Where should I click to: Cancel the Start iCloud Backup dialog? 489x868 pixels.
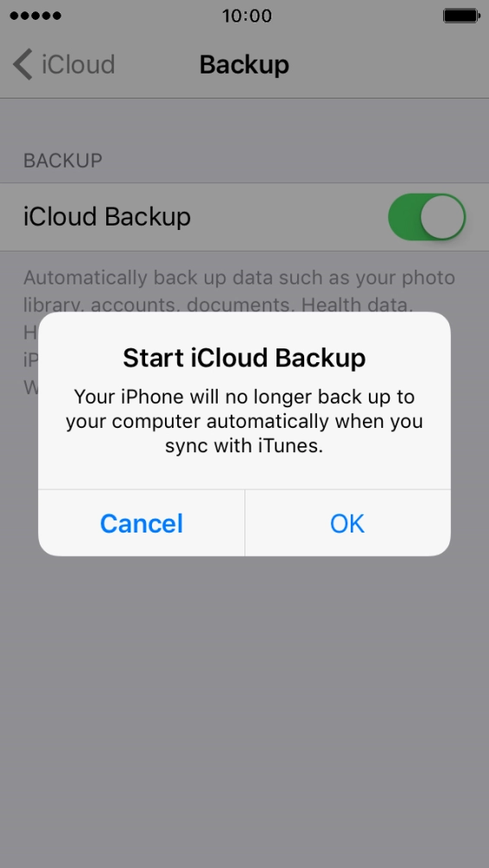click(x=141, y=523)
